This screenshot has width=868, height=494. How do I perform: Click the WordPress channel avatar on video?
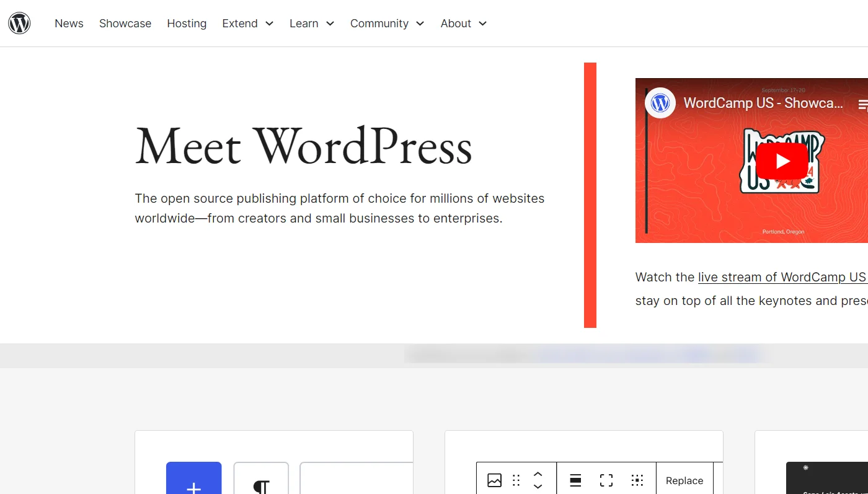[660, 103]
